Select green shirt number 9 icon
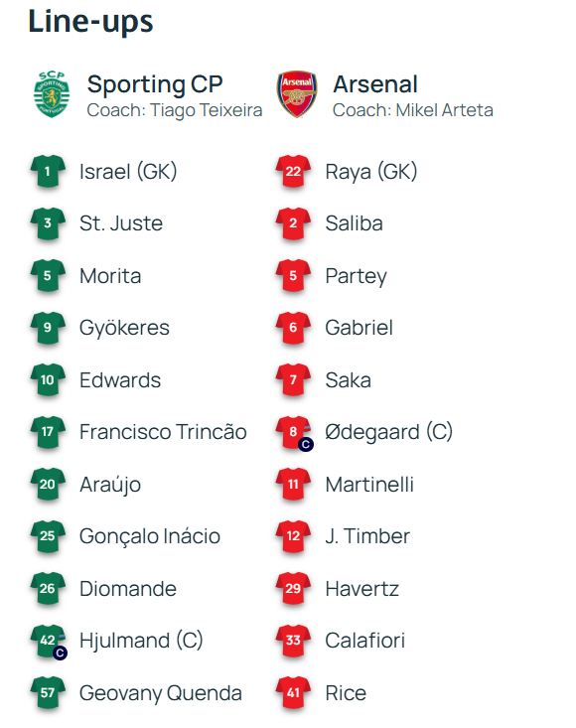 48,329
